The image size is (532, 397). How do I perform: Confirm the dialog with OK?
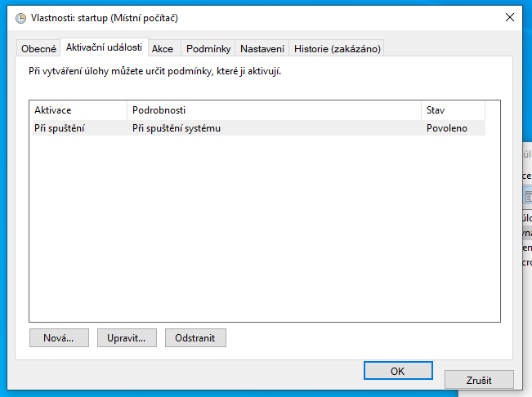pos(397,371)
